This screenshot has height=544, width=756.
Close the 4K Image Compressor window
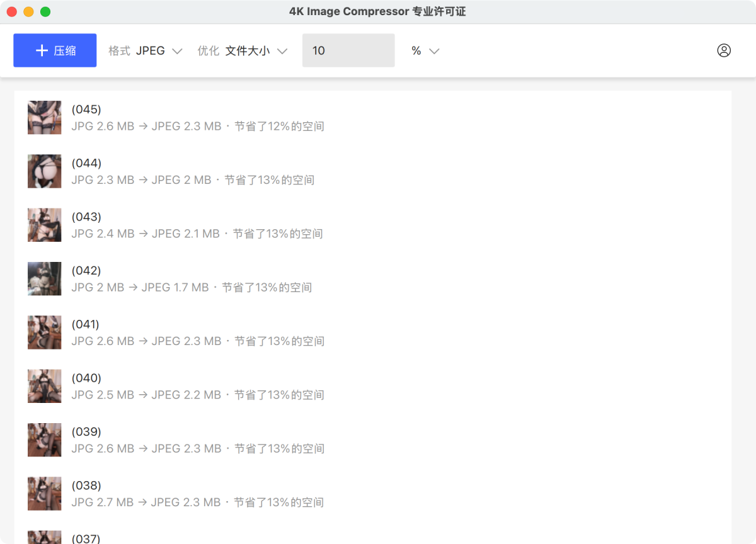tap(11, 12)
